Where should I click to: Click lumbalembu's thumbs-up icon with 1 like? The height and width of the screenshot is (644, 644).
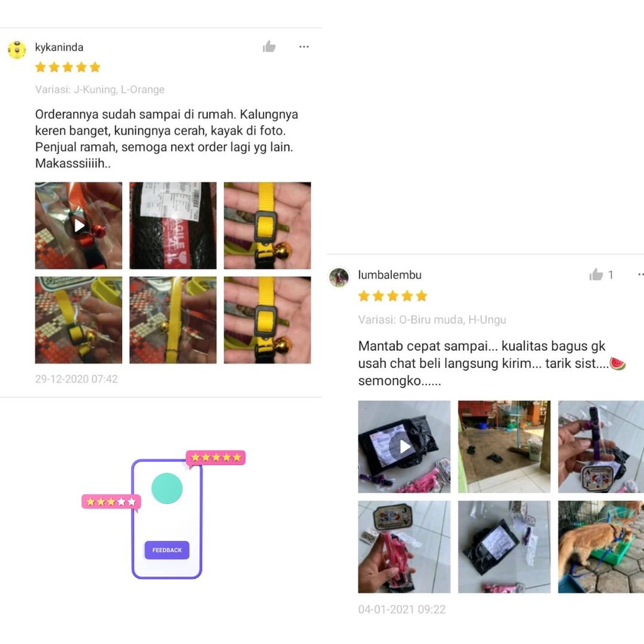(x=596, y=275)
